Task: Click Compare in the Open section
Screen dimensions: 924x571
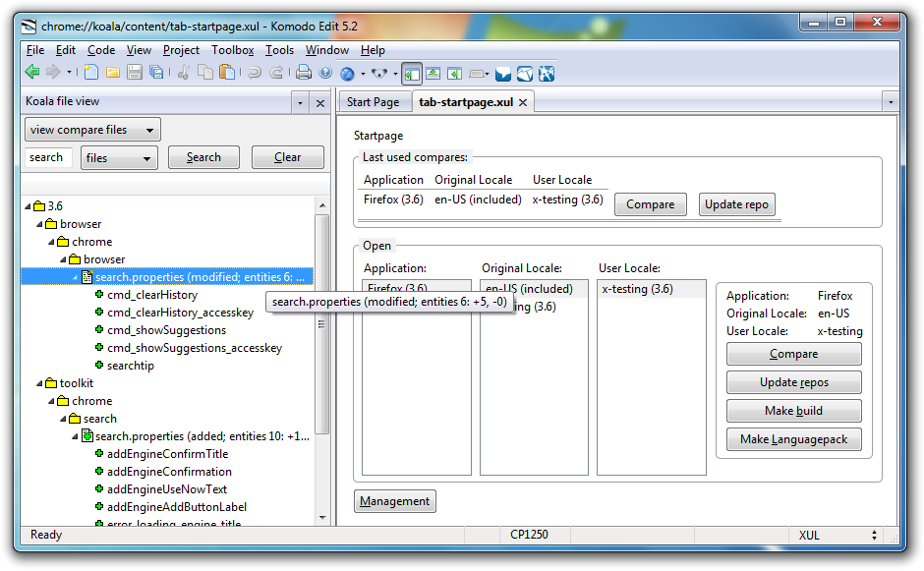Action: [x=794, y=354]
